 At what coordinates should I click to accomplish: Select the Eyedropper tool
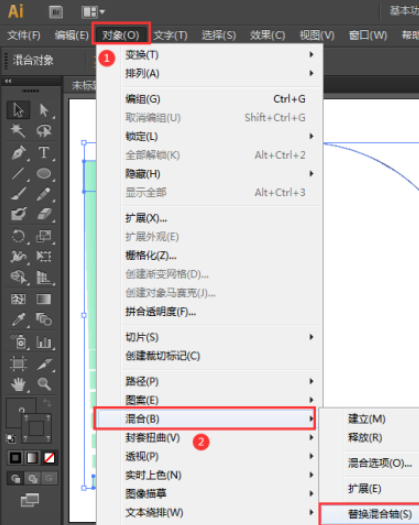click(x=18, y=320)
